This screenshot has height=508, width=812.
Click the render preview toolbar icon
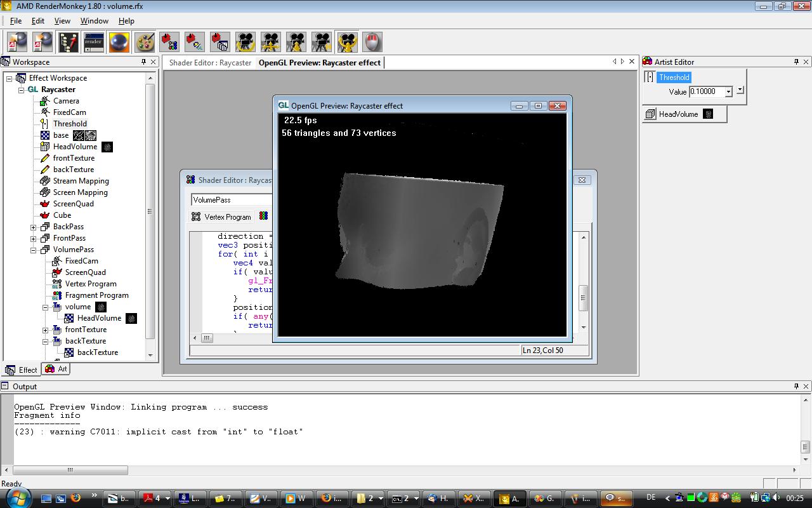coord(93,42)
